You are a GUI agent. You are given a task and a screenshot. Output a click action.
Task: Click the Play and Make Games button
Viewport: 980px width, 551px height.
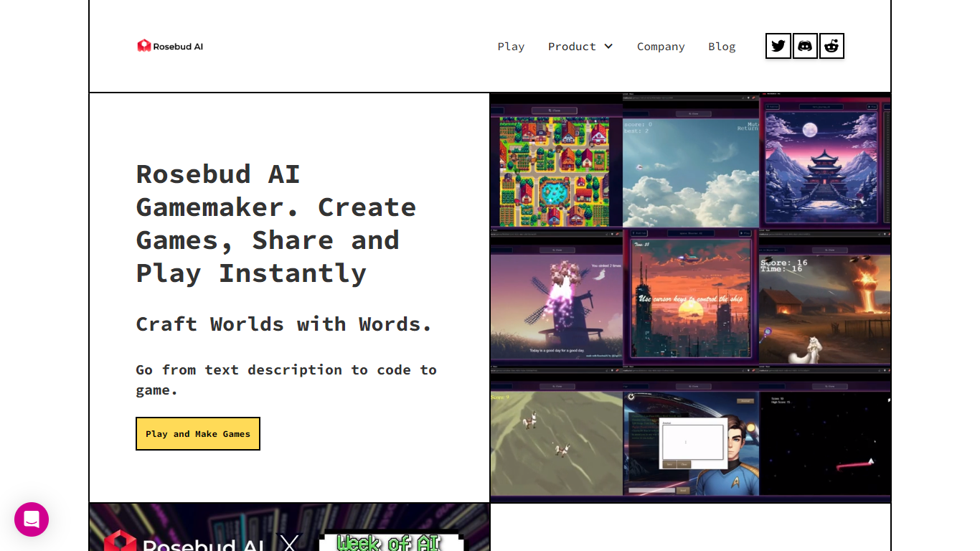tap(198, 434)
